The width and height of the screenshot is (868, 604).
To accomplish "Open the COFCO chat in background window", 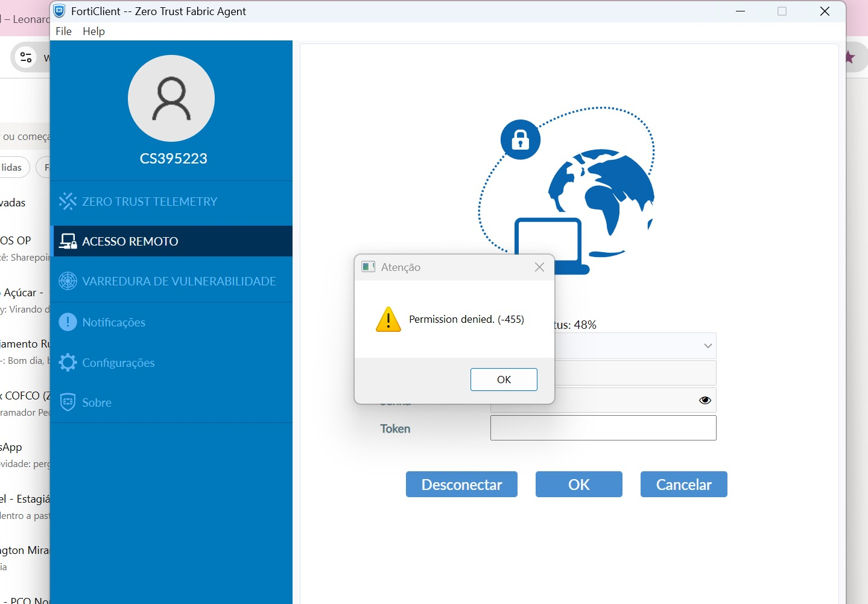I will pyautogui.click(x=25, y=404).
